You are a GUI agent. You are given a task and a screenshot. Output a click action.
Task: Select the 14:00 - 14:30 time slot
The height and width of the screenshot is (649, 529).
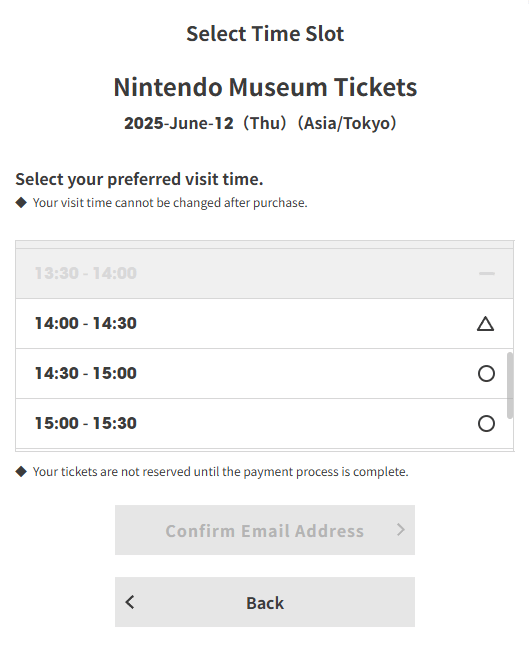(x=264, y=324)
